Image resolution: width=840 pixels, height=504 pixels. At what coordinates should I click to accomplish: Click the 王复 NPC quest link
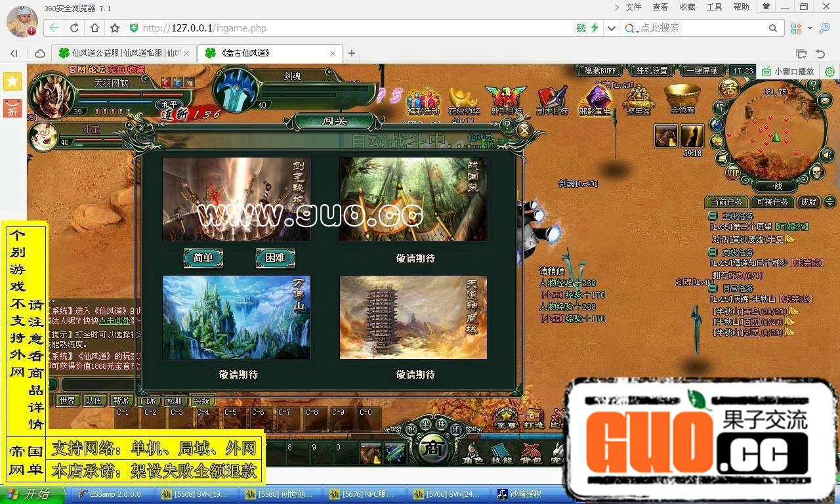click(x=776, y=240)
